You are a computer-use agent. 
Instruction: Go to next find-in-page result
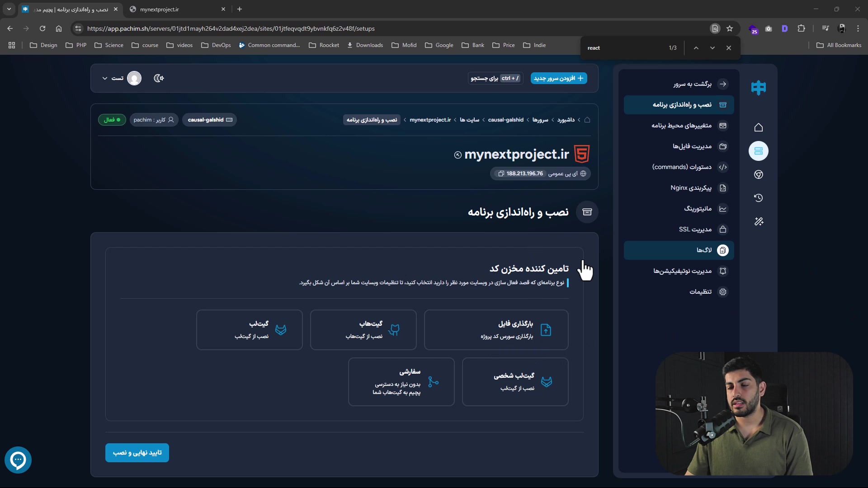[x=712, y=48]
